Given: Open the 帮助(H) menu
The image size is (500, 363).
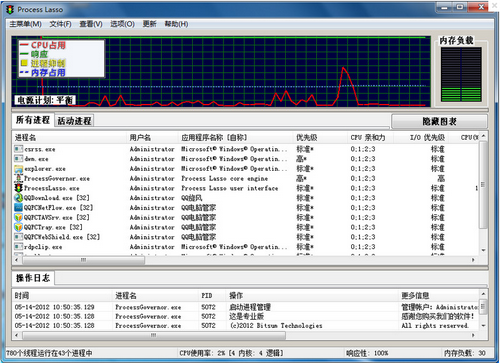Looking at the screenshot, I should (x=176, y=24).
